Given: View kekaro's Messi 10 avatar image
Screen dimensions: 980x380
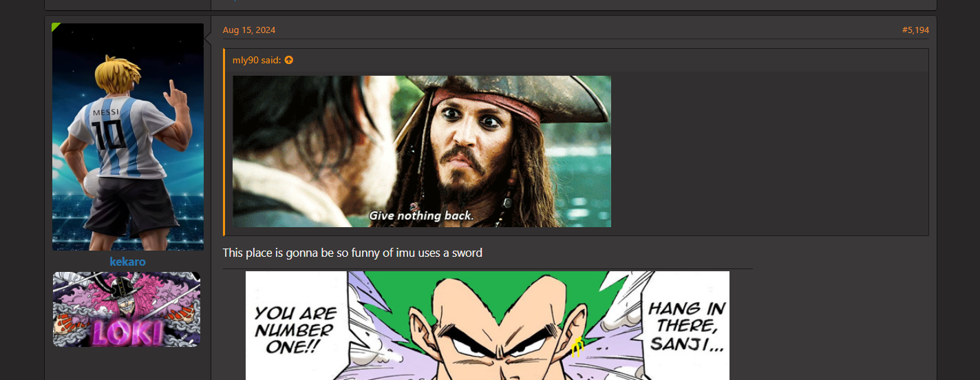Looking at the screenshot, I should (x=128, y=137).
